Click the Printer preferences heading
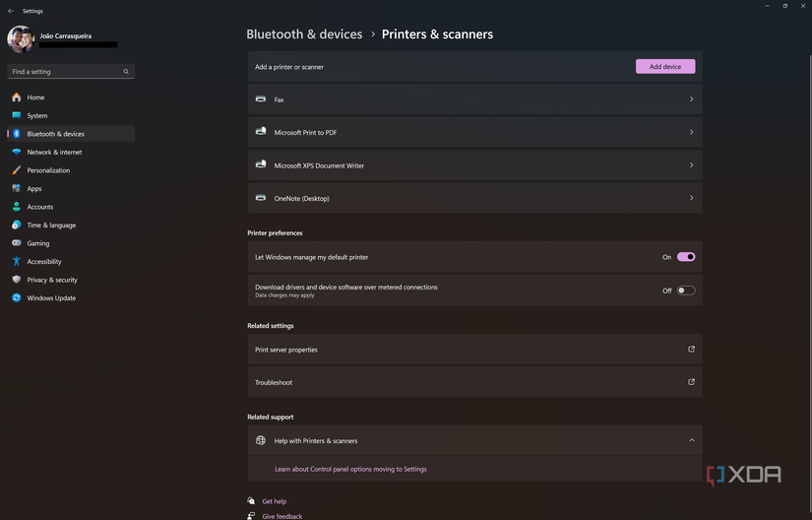Viewport: 812px width, 520px height. click(x=275, y=233)
